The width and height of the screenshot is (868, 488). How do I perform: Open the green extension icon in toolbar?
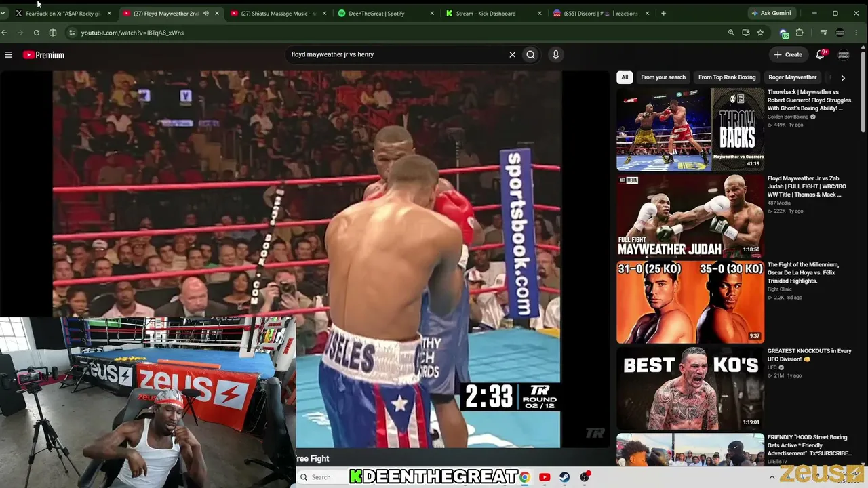point(785,33)
